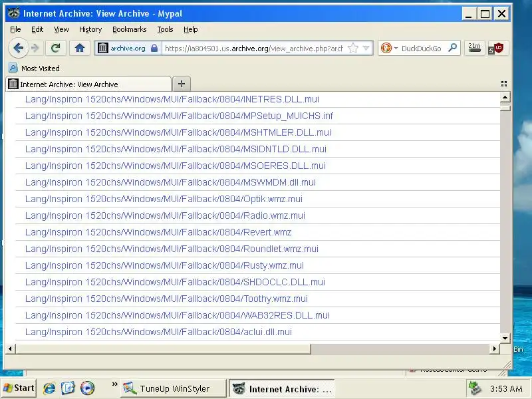Click the Forward arrow button

[35, 48]
